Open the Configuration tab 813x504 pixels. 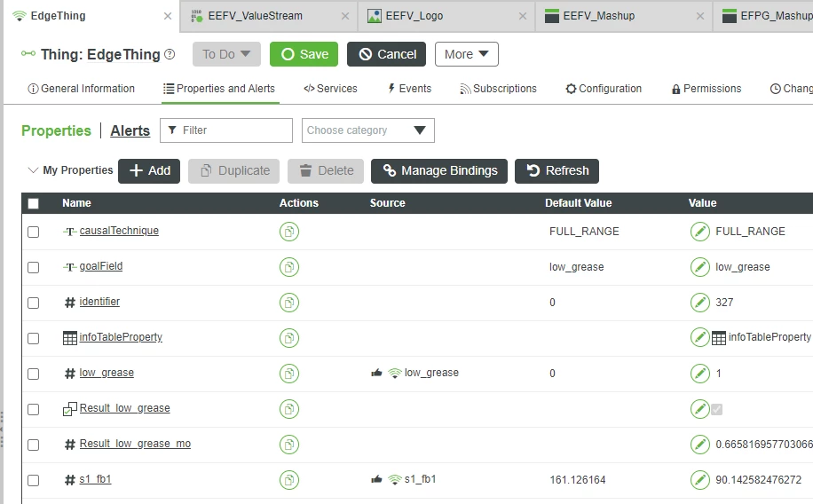pos(604,89)
